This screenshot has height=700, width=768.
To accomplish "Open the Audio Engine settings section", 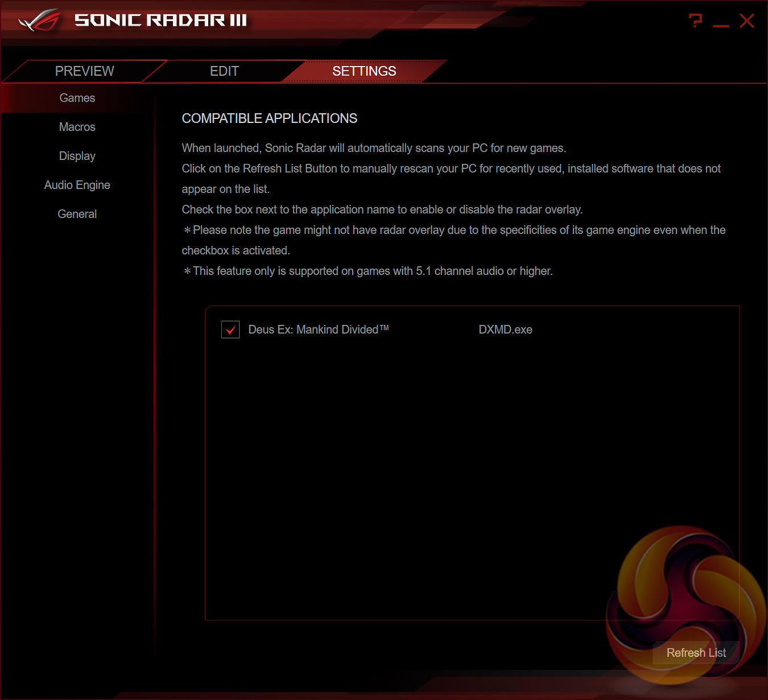I will tap(77, 185).
